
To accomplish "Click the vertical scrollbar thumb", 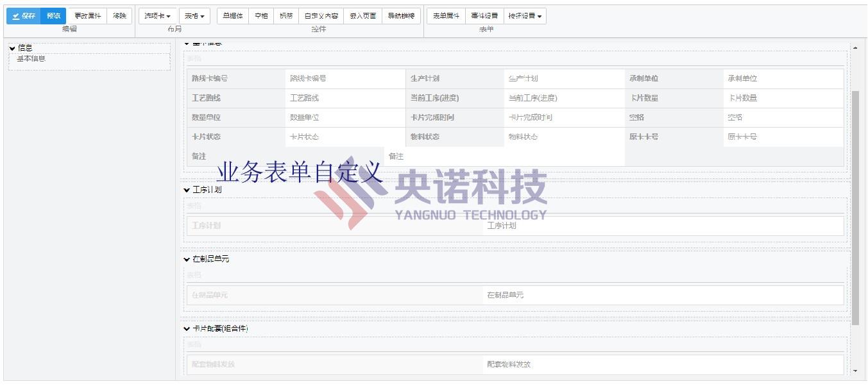I will (x=855, y=207).
